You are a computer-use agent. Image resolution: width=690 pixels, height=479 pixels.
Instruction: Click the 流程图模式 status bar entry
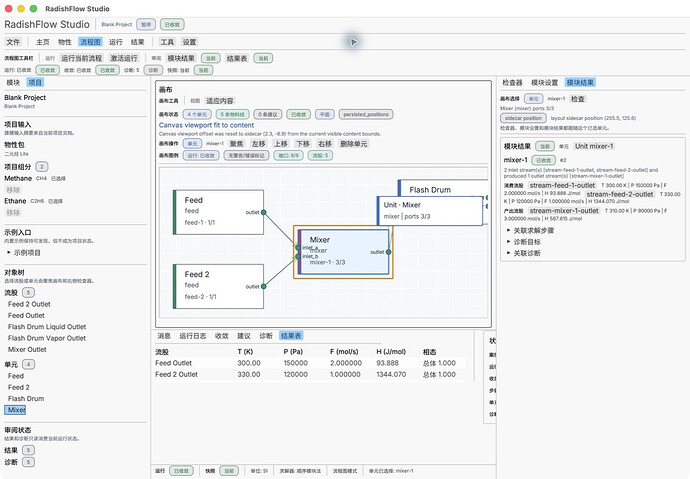(345, 471)
